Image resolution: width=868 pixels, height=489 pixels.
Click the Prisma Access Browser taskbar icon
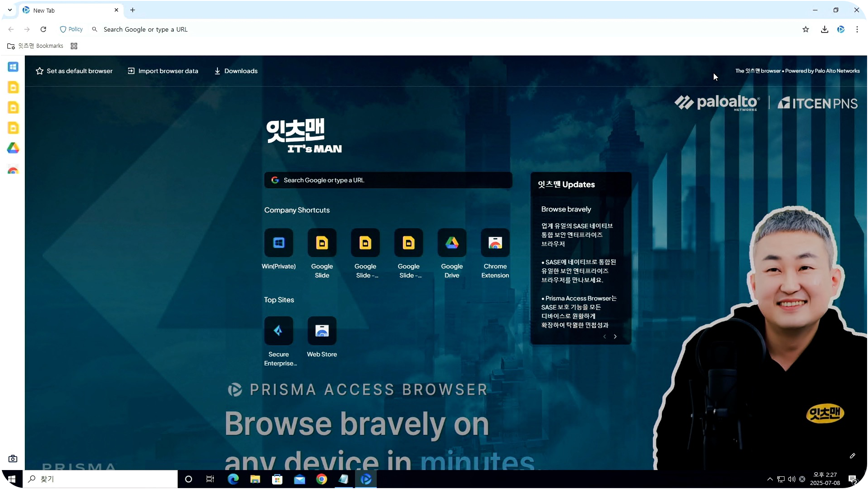[x=366, y=479]
